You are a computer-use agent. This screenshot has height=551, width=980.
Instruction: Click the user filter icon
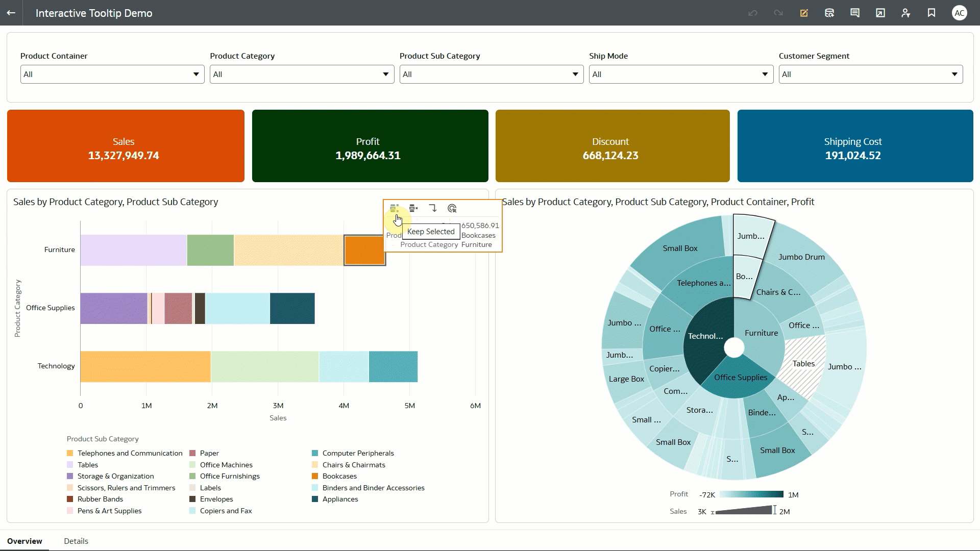pos(906,13)
